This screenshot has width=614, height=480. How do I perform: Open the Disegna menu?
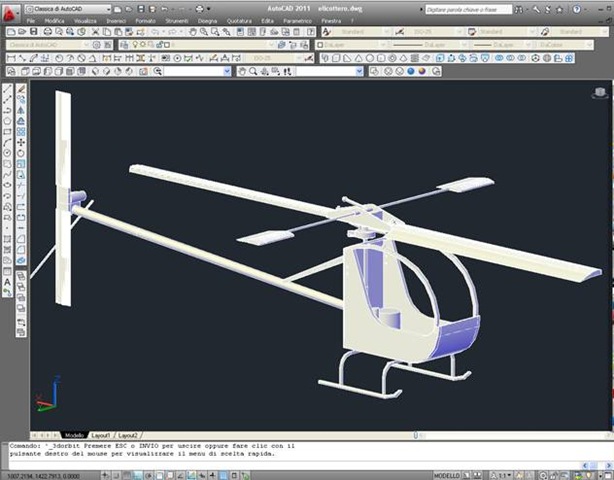point(207,20)
